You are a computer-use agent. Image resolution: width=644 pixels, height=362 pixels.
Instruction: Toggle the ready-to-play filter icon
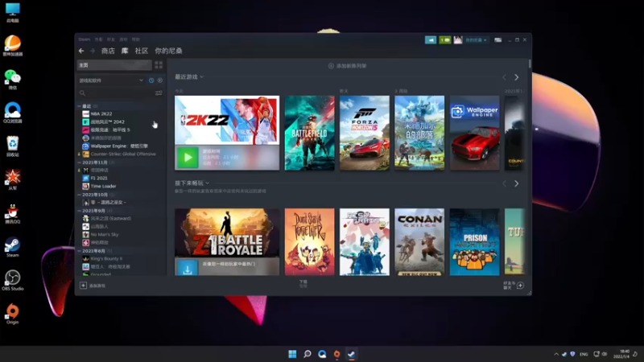[x=159, y=80]
